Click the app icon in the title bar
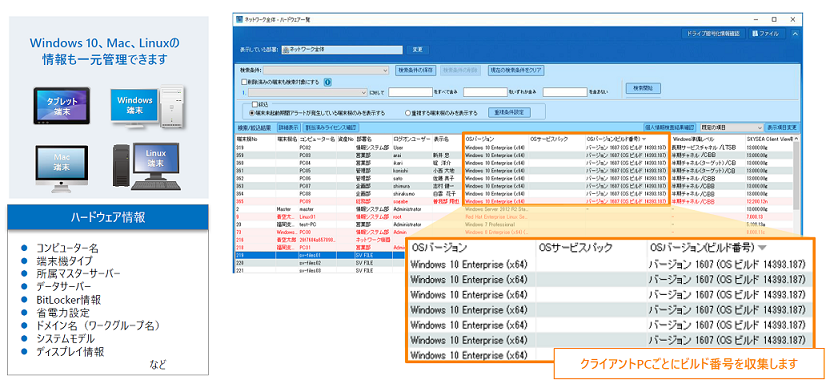The width and height of the screenshot is (830, 384). 239,19
